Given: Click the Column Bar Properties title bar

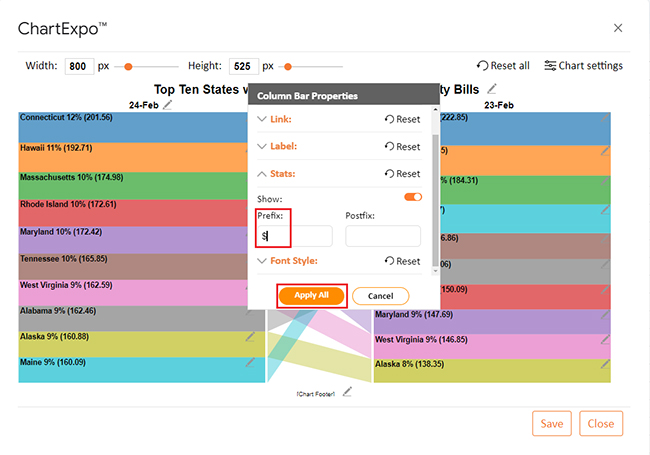Looking at the screenshot, I should (x=343, y=95).
